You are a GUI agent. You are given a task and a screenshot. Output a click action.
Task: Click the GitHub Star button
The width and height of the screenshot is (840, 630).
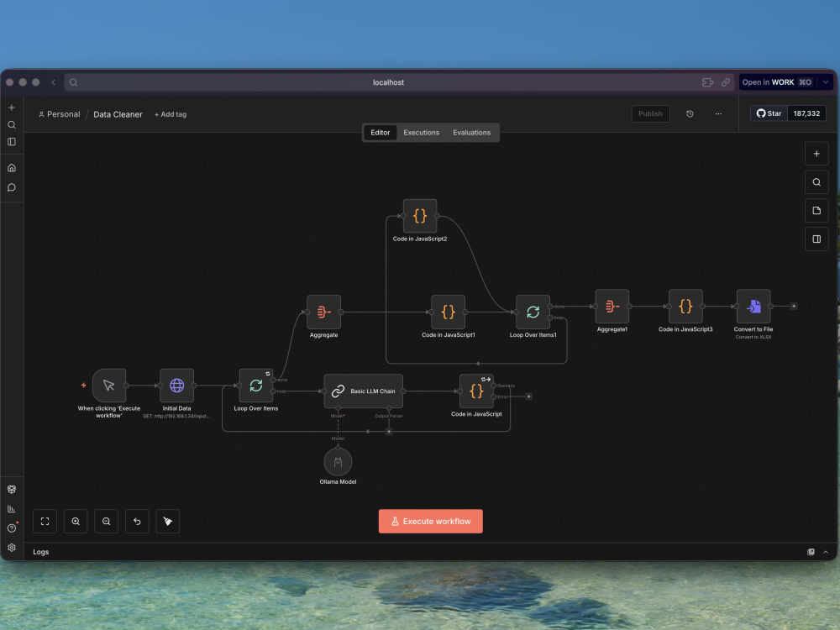pyautogui.click(x=769, y=113)
